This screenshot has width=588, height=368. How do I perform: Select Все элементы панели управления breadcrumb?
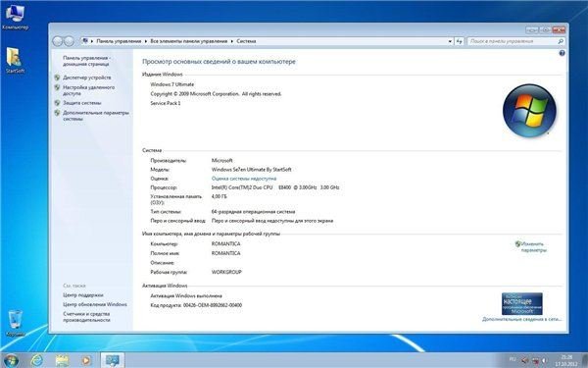tap(188, 41)
